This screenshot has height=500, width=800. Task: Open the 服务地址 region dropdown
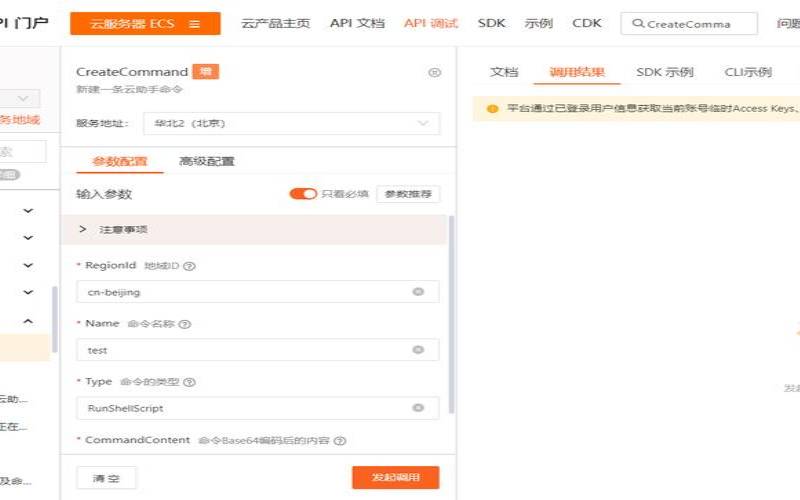click(291, 123)
